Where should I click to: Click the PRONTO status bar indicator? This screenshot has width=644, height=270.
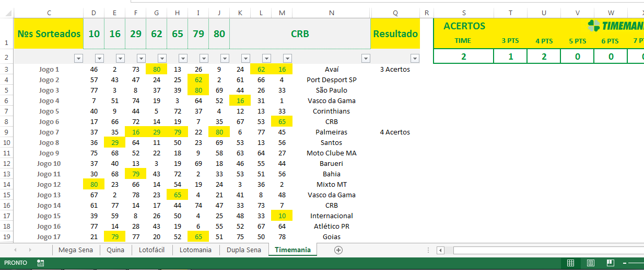point(16,263)
